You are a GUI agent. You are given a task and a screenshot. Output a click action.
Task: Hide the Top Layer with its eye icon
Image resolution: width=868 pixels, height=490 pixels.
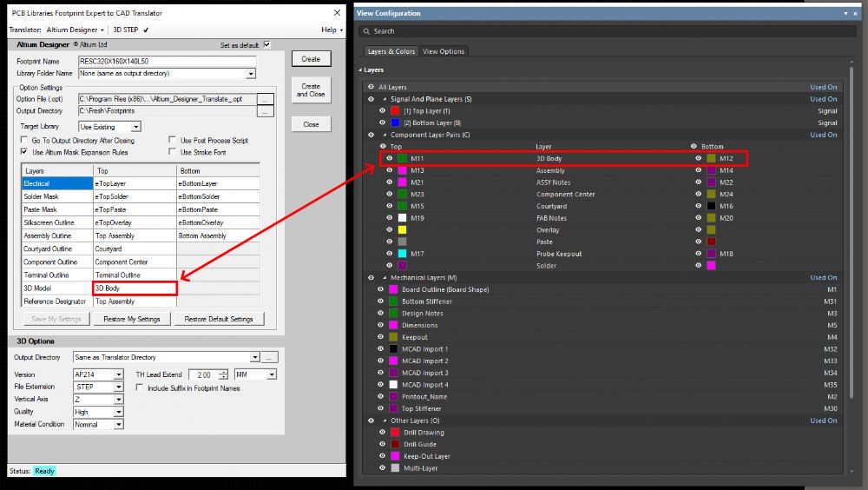pyautogui.click(x=382, y=111)
